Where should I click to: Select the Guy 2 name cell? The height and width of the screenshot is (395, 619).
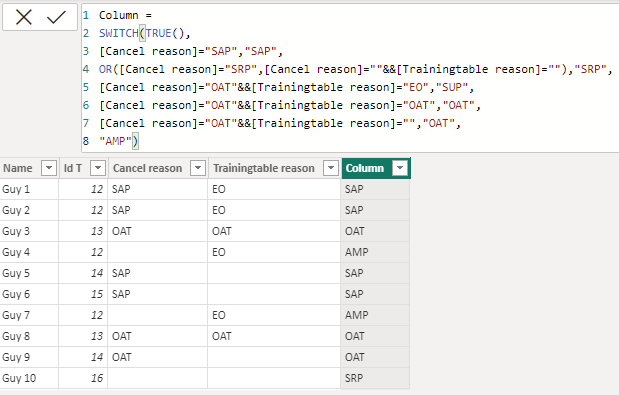pos(29,210)
